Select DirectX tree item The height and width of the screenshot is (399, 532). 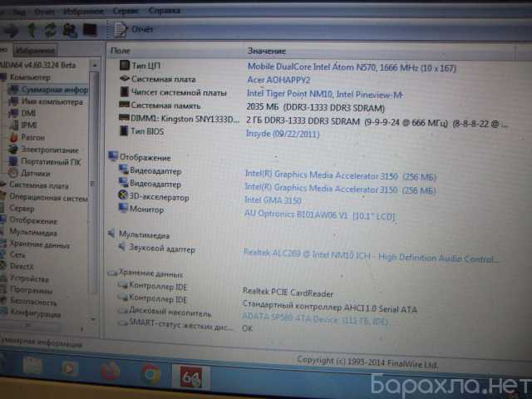22,266
